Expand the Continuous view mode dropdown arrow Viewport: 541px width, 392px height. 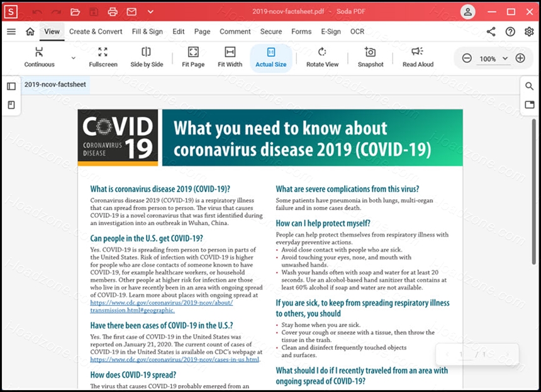(73, 58)
